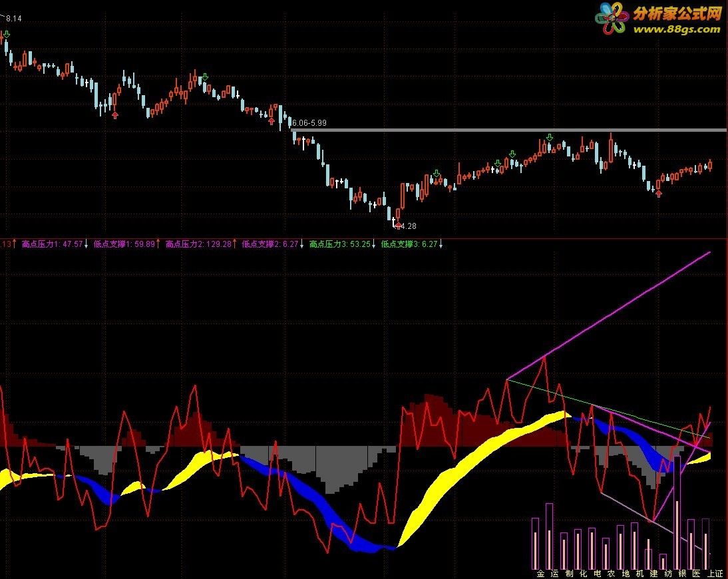Click the 地 sector label

tap(626, 574)
